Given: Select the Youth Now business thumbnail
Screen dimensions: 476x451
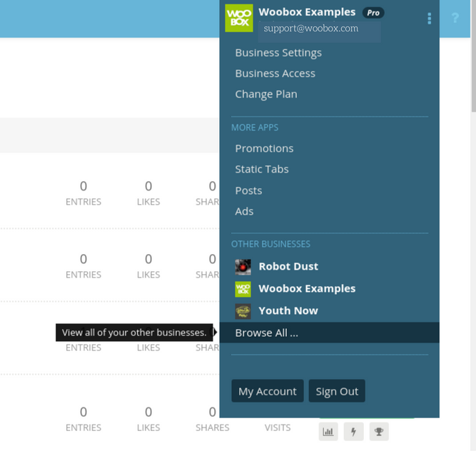Looking at the screenshot, I should pos(243,311).
